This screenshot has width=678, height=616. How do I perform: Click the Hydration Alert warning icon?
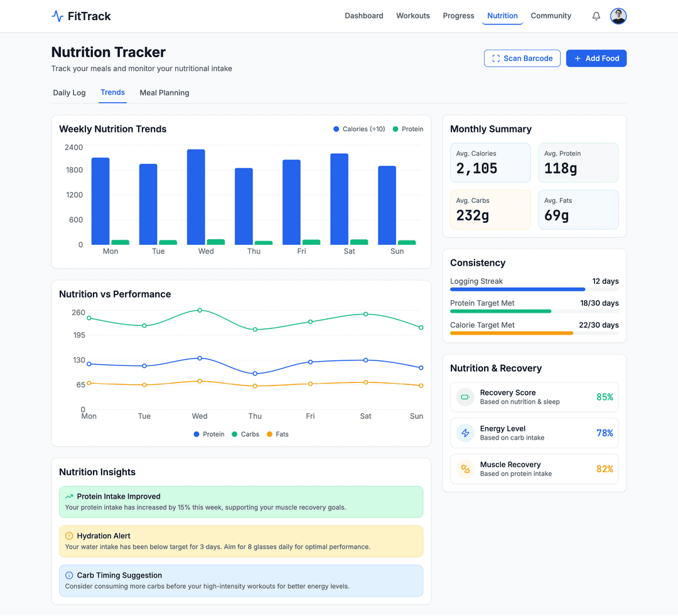tap(69, 536)
